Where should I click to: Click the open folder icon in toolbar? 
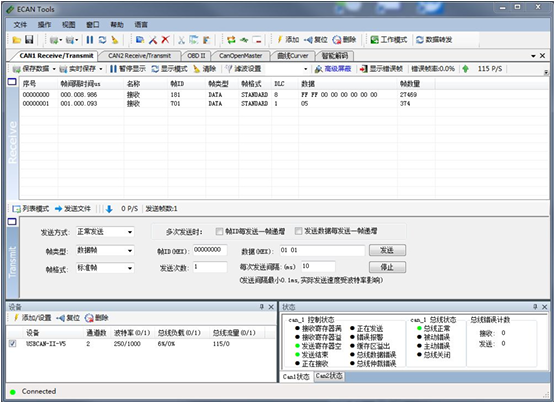[16, 40]
